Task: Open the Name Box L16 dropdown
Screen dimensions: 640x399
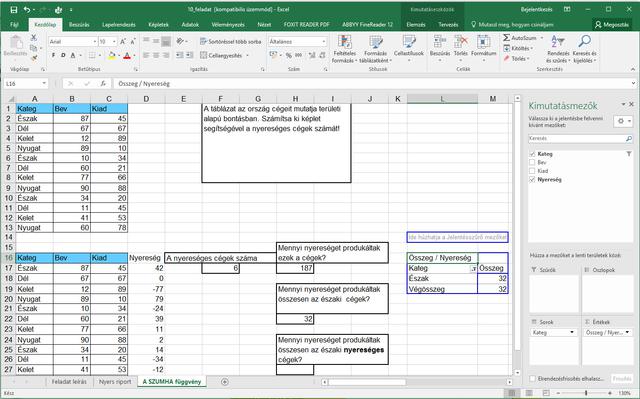Action: 44,84
